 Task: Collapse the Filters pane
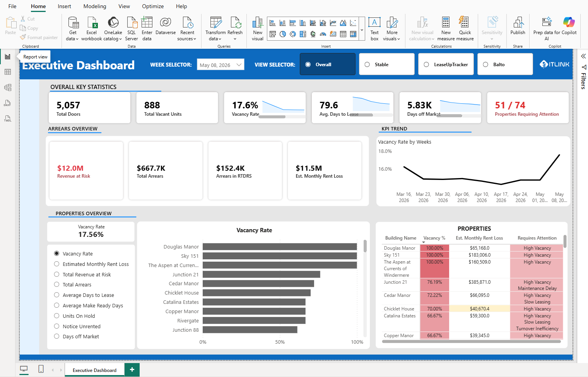583,56
